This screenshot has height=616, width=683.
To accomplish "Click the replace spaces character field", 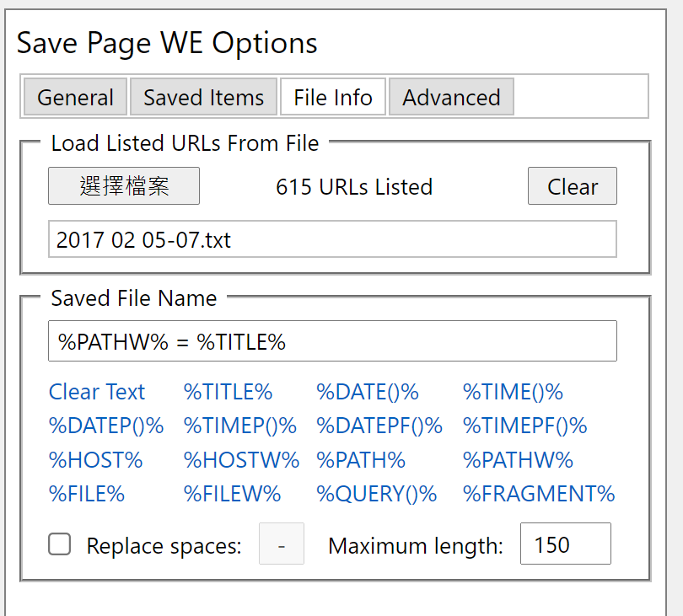I will pyautogui.click(x=282, y=544).
